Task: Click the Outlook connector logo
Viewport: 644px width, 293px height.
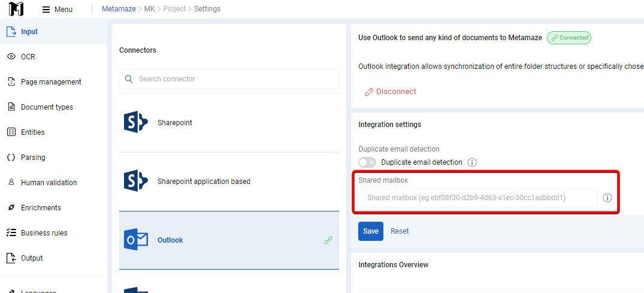Action: [136, 240]
